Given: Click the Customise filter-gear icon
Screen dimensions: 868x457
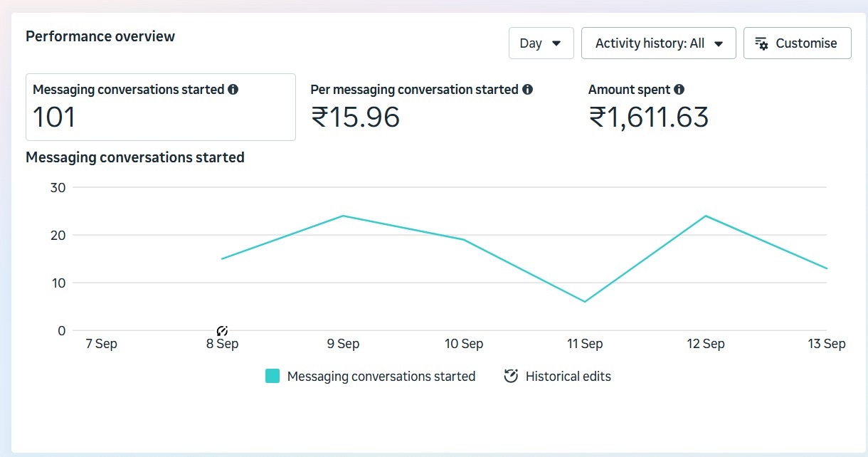Looking at the screenshot, I should click(761, 43).
